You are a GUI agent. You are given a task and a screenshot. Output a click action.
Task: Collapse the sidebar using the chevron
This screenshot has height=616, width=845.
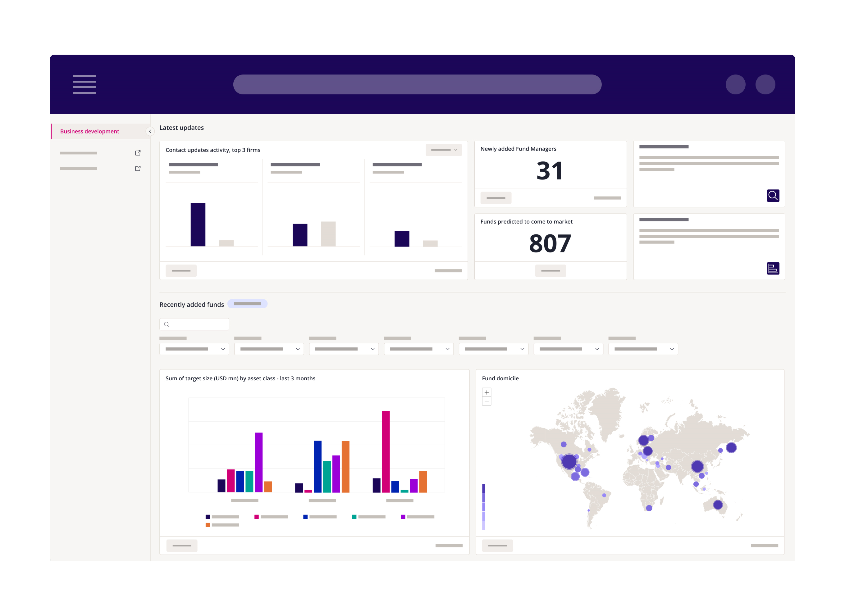point(150,131)
